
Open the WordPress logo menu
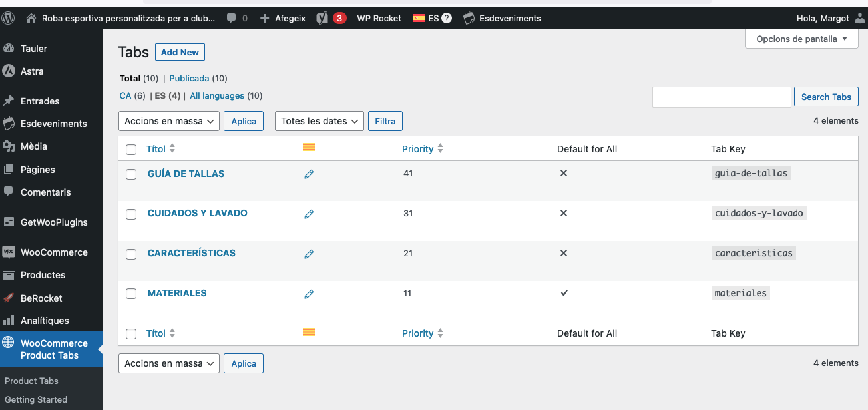pos(9,18)
